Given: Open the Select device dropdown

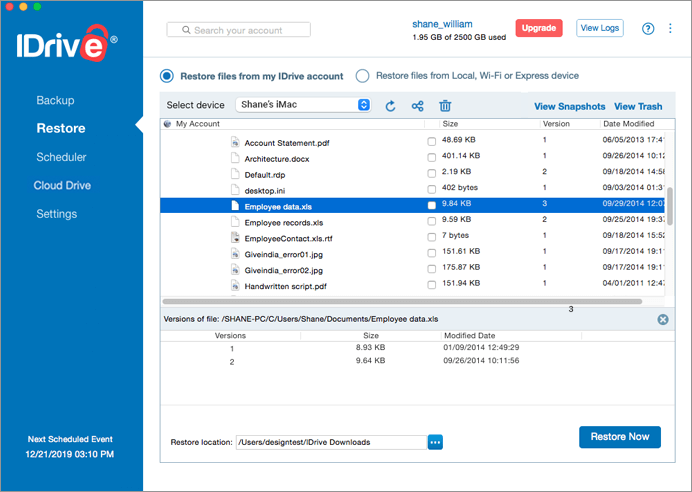Looking at the screenshot, I should click(303, 105).
